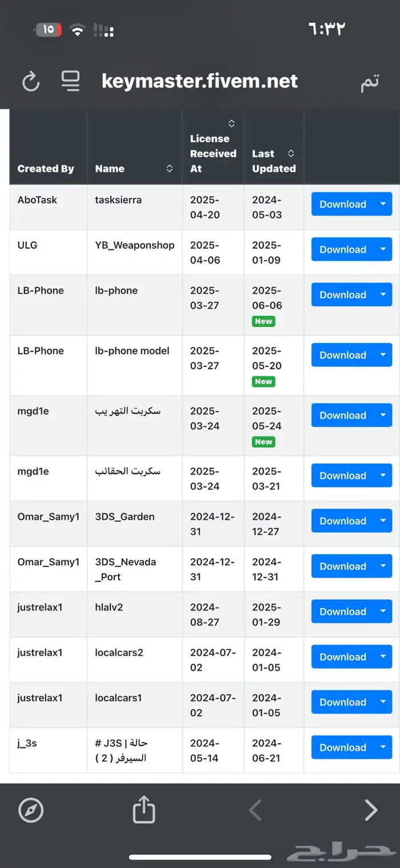Image resolution: width=400 pixels, height=868 pixels.
Task: Reload the keymaster.fivem.net page
Action: point(30,81)
